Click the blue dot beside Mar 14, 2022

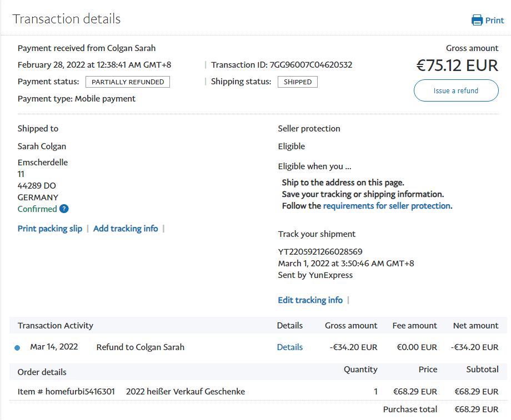(x=17, y=348)
